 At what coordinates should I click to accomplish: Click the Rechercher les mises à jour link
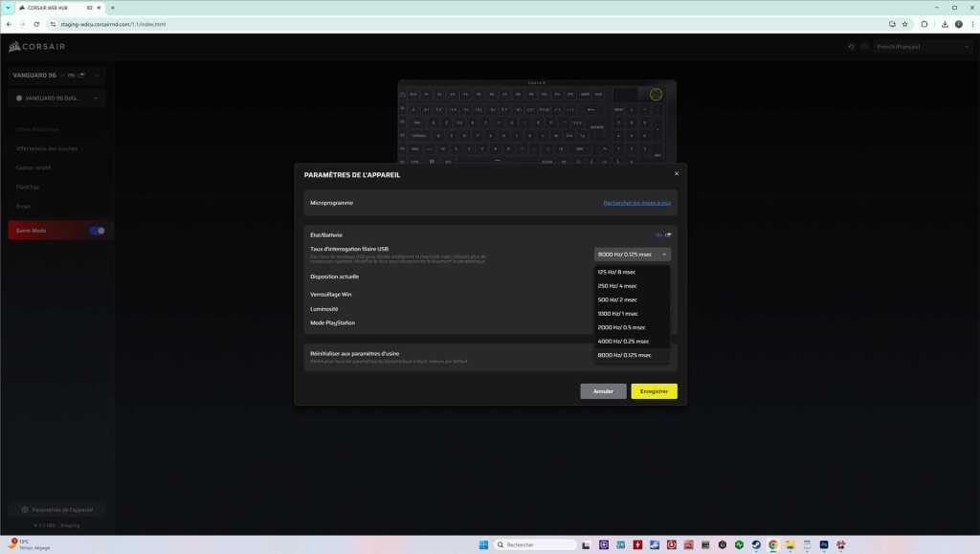636,203
